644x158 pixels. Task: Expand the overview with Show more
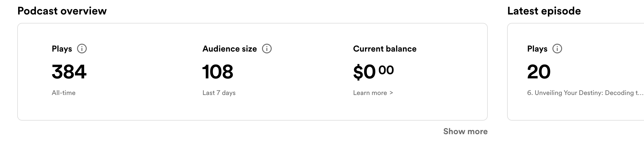(x=465, y=131)
